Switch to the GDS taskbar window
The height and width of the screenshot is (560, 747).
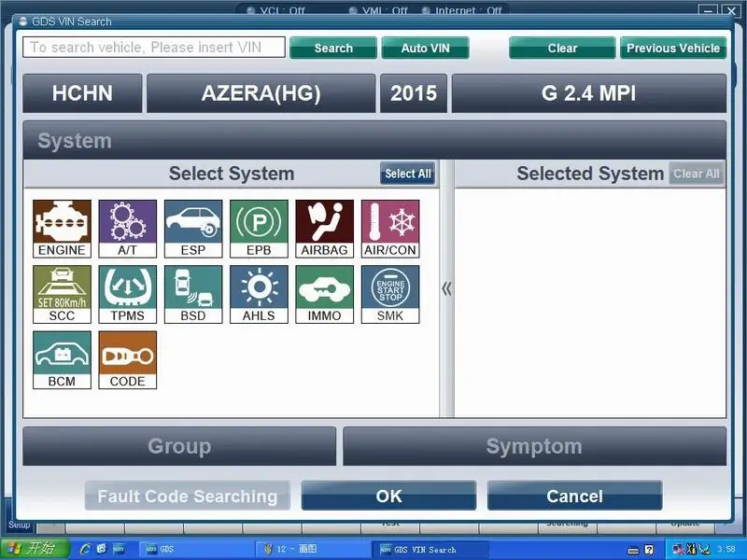[x=195, y=549]
